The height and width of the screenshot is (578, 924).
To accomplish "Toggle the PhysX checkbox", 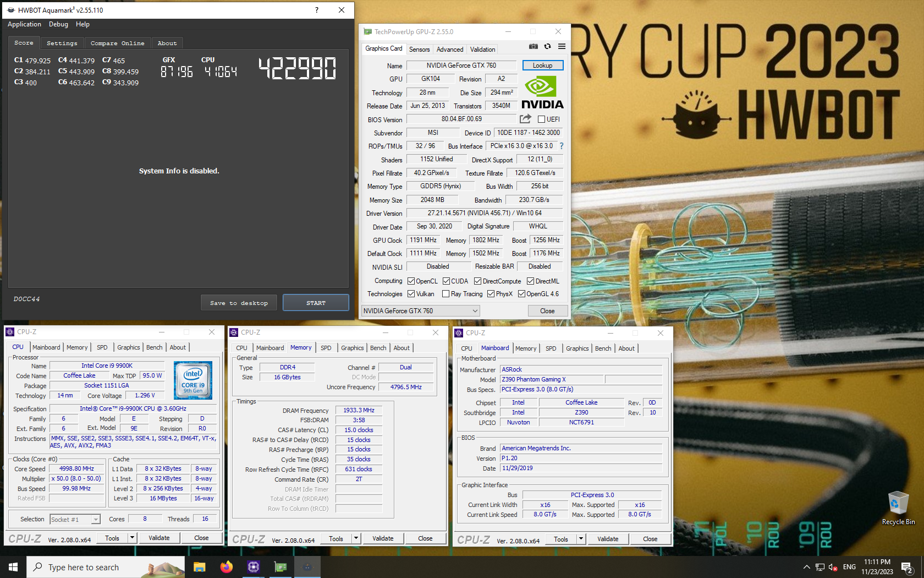I will pyautogui.click(x=491, y=294).
